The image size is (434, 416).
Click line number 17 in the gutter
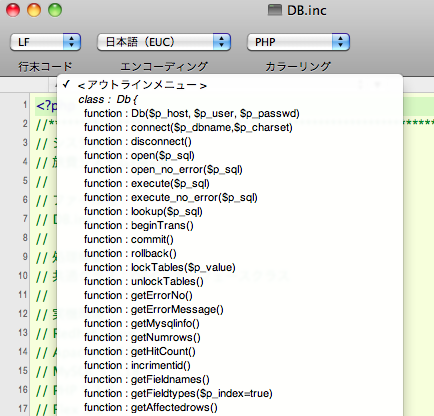point(23,408)
